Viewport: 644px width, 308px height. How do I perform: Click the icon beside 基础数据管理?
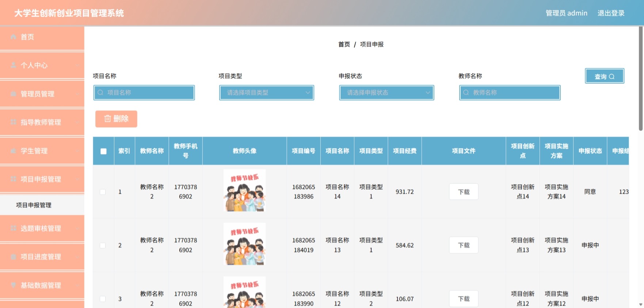pyautogui.click(x=14, y=285)
